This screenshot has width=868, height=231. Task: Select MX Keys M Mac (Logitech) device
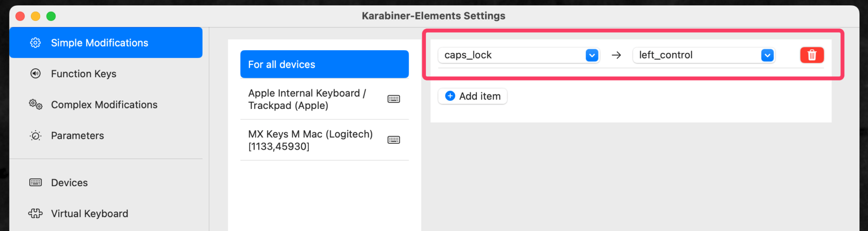click(x=312, y=140)
